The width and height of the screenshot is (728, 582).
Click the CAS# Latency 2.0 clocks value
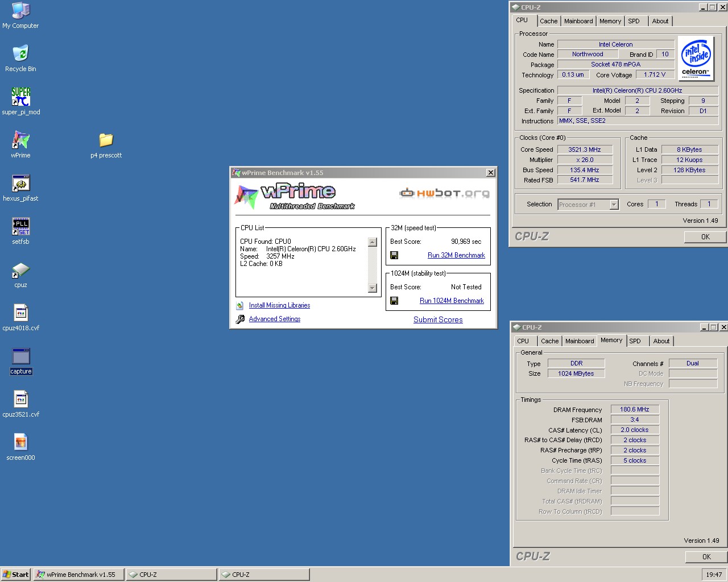point(635,430)
